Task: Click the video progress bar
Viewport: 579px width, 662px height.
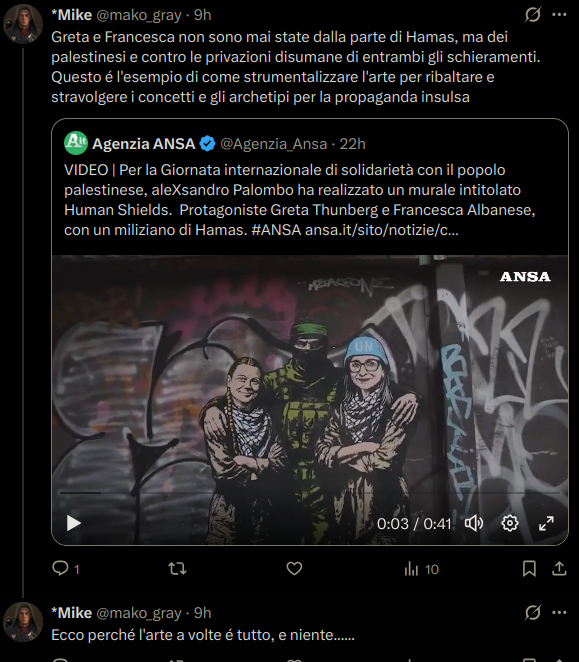Action: (310, 493)
